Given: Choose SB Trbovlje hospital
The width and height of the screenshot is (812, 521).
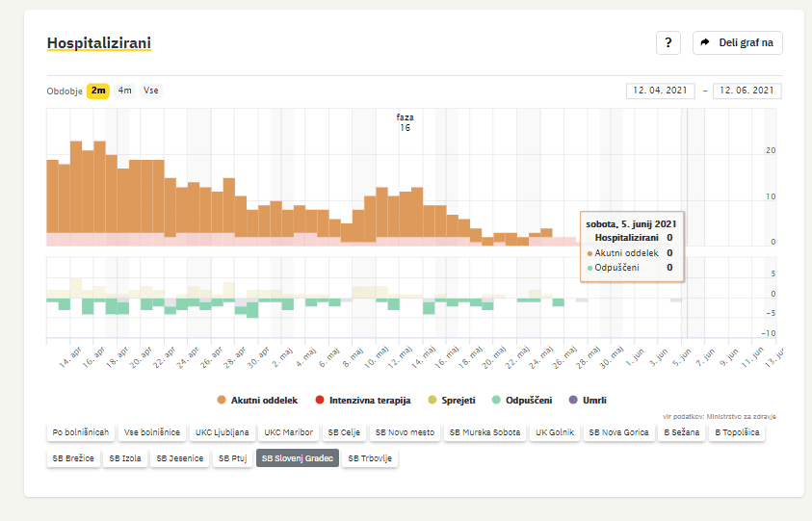Looking at the screenshot, I should pyautogui.click(x=370, y=459).
